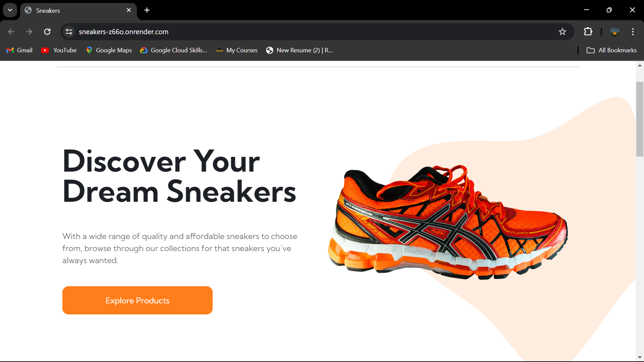This screenshot has width=644, height=362.
Task: Click the Explore Products button
Action: (138, 300)
